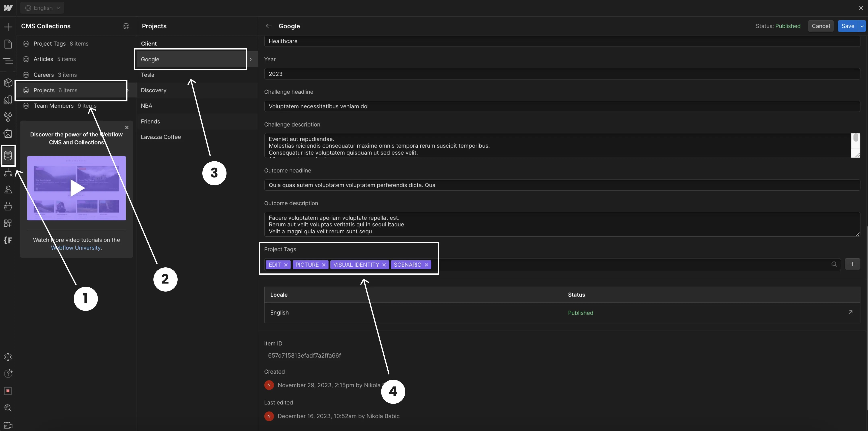The width and height of the screenshot is (868, 431).
Task: Open the Webflow logo menu
Action: coord(8,8)
